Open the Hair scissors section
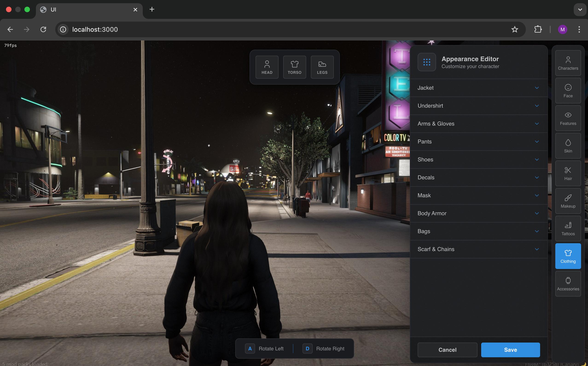Screen dimensions: 588x366 568,173
